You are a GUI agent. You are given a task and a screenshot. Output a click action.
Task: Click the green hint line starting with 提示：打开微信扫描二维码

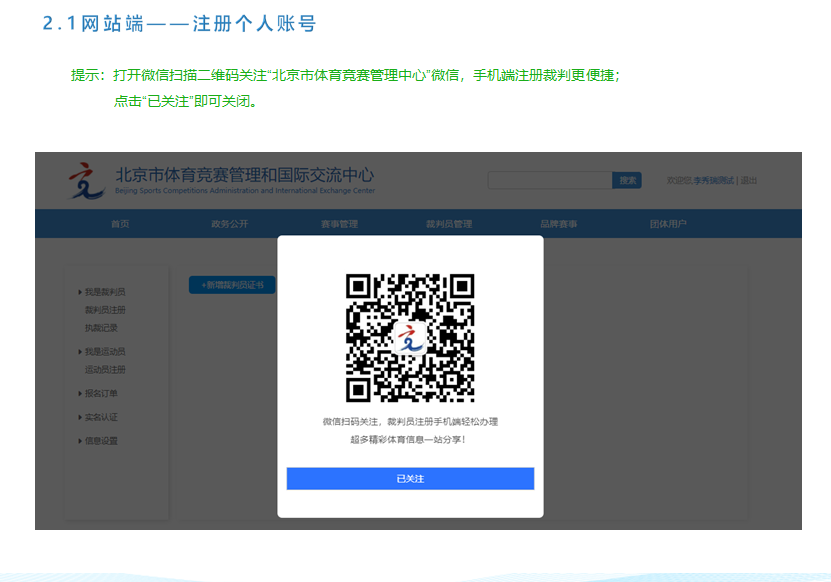point(346,75)
